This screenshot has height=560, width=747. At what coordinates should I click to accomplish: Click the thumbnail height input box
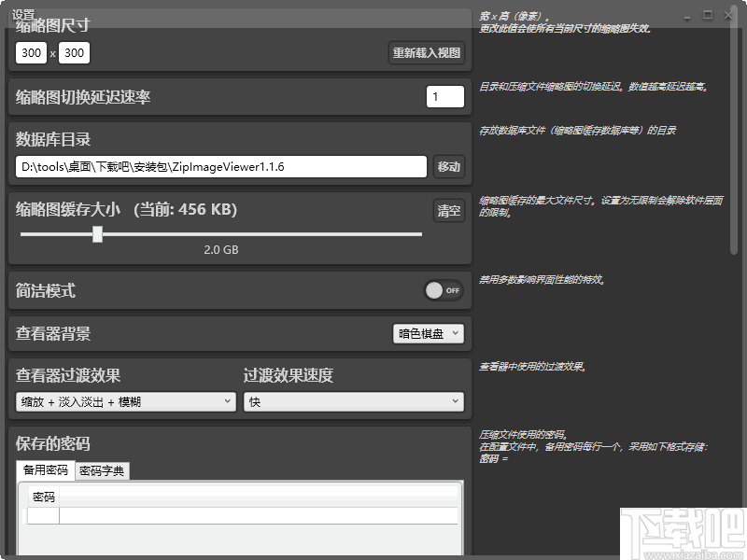pyautogui.click(x=74, y=53)
